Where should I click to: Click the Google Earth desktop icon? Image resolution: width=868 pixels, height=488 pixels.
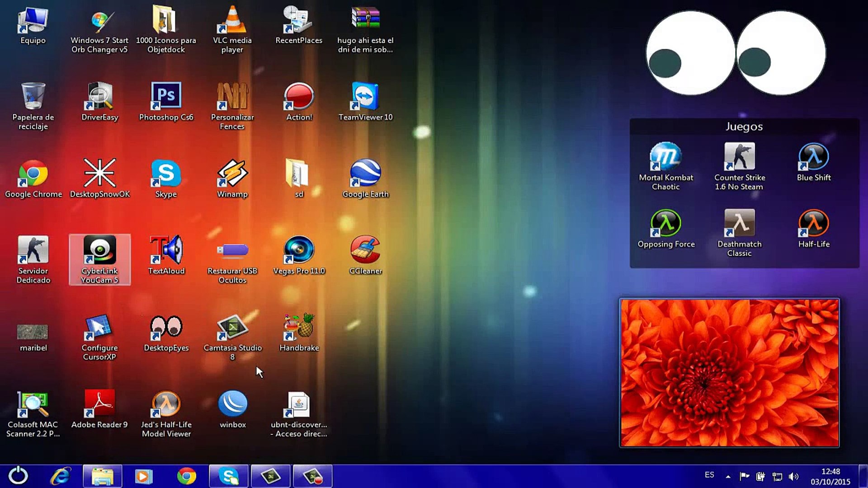click(x=365, y=174)
